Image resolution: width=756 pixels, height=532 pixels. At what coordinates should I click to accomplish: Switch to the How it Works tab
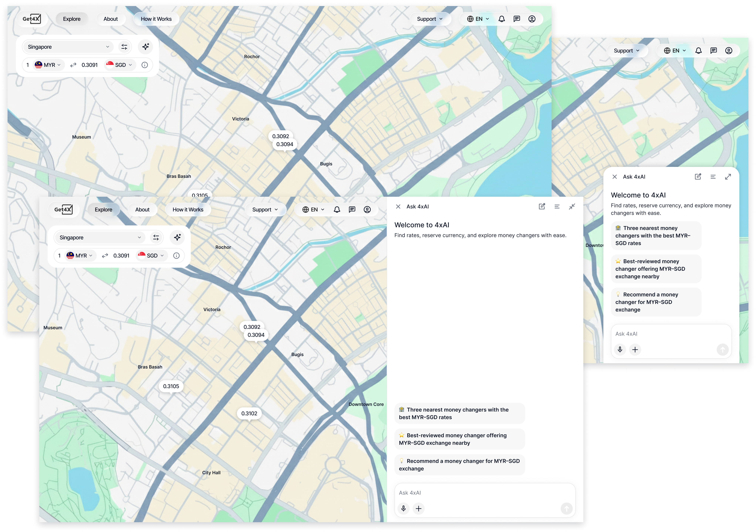[x=188, y=209]
